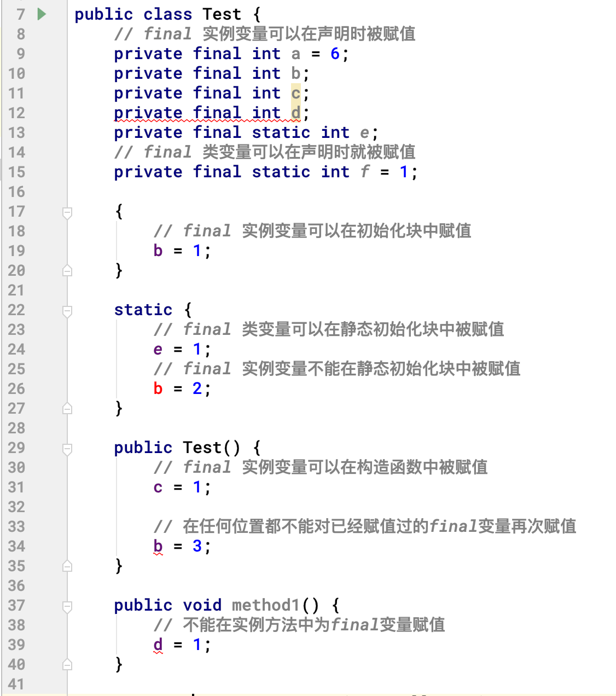Click the fold end marker at line 27
The width and height of the screenshot is (616, 696).
67,408
